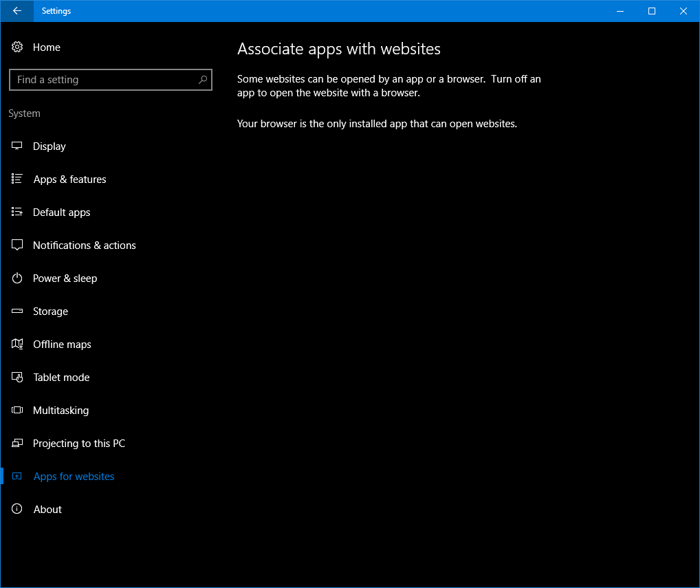Open Apps & features label
Image resolution: width=700 pixels, height=588 pixels.
pos(69,179)
